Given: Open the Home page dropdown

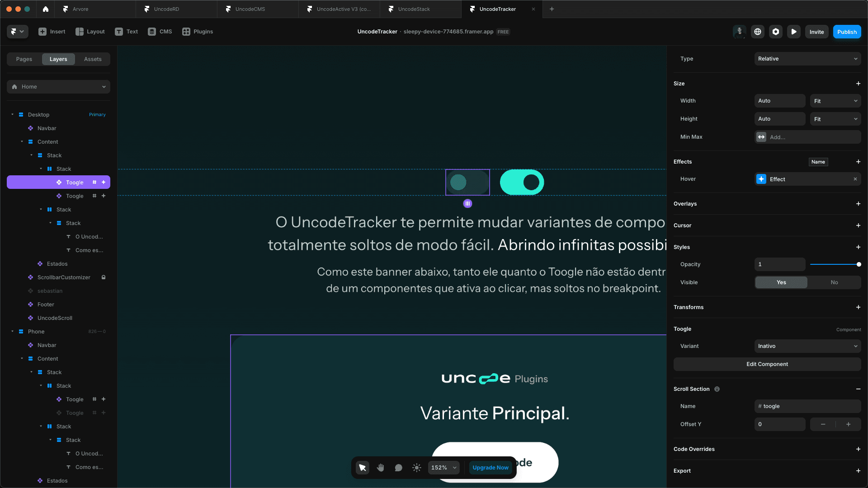Looking at the screenshot, I should click(x=58, y=87).
